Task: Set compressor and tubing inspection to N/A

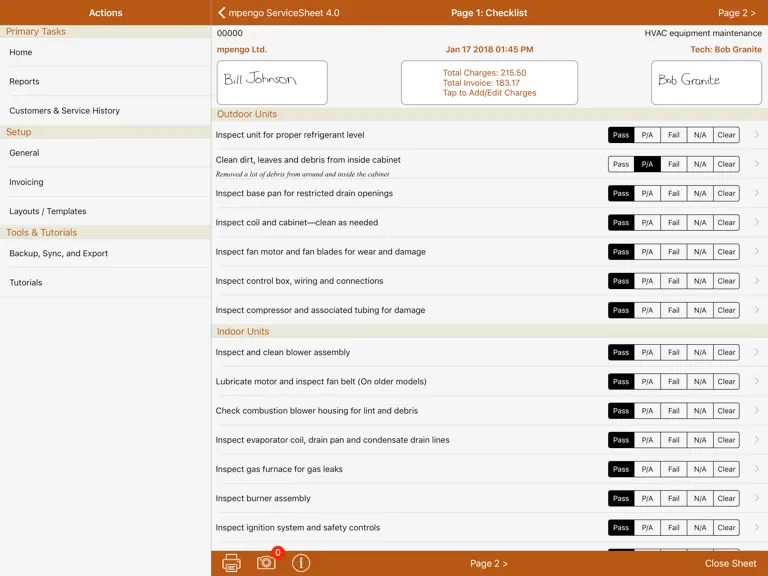Action: 700,310
